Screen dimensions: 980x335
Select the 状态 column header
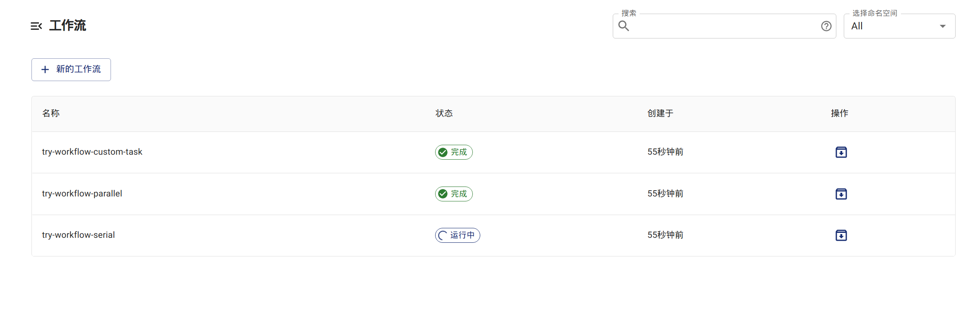pyautogui.click(x=444, y=113)
